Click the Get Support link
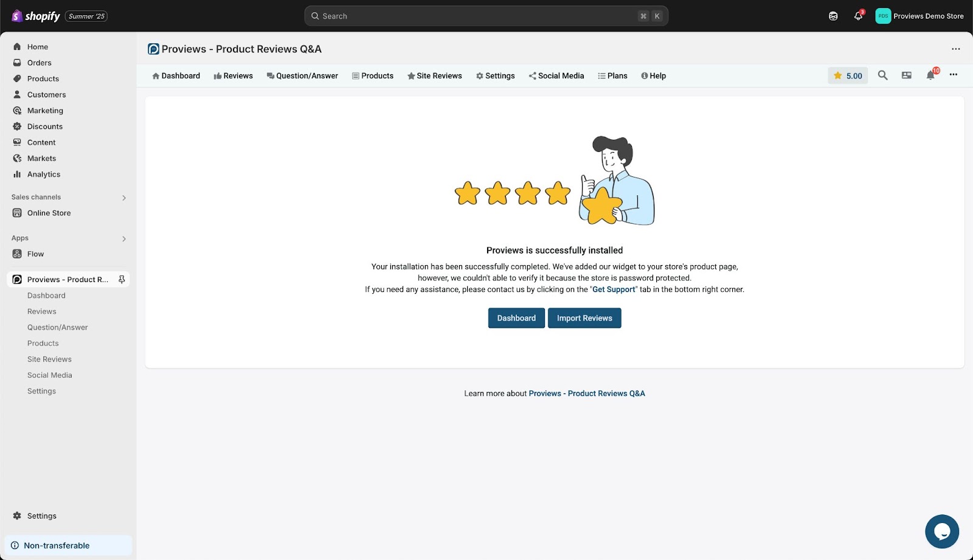This screenshot has height=560, width=973. [614, 289]
